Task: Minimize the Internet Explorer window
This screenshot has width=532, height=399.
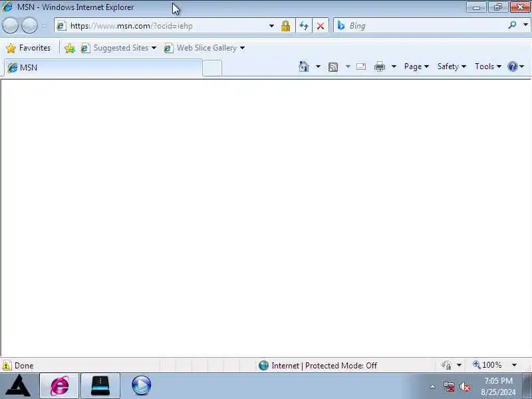Action: 476,7
